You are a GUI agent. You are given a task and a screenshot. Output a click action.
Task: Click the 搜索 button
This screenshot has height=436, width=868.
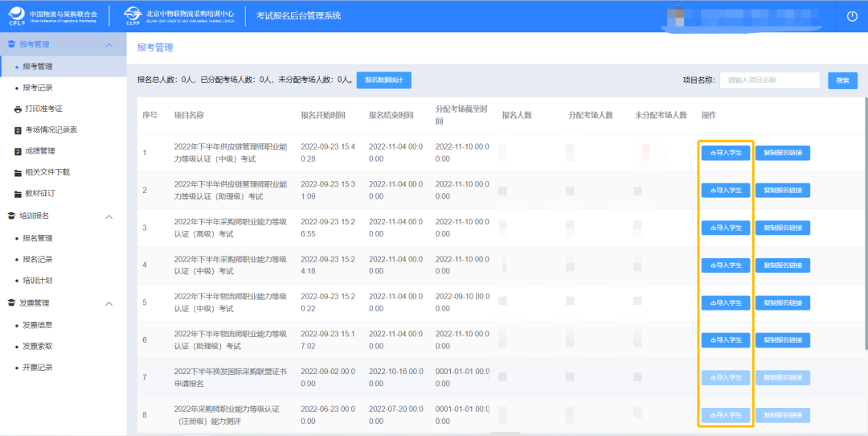point(842,81)
